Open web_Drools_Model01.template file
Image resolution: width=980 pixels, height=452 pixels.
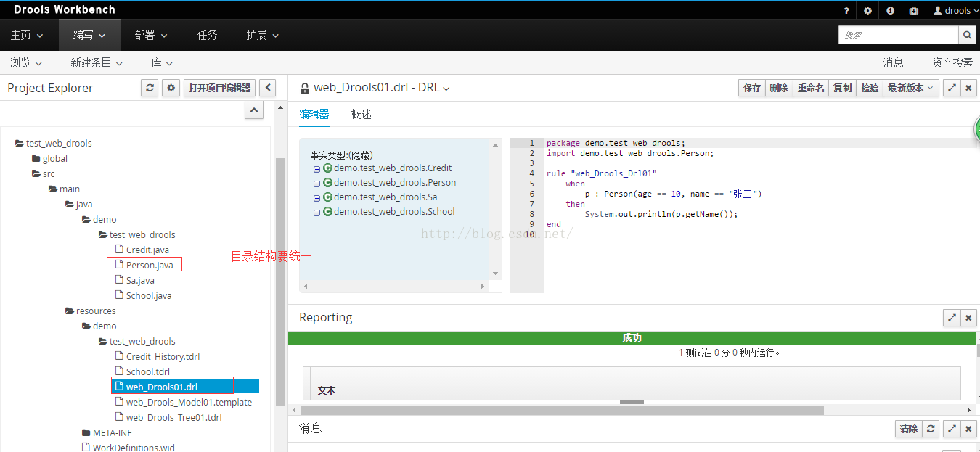[184, 402]
